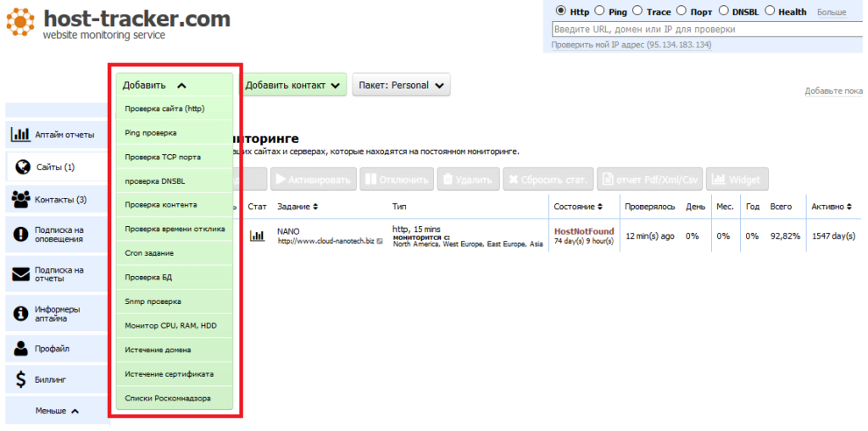868x431 pixels.
Task: Click the globe icon for Сайты
Action: pyautogui.click(x=23, y=167)
